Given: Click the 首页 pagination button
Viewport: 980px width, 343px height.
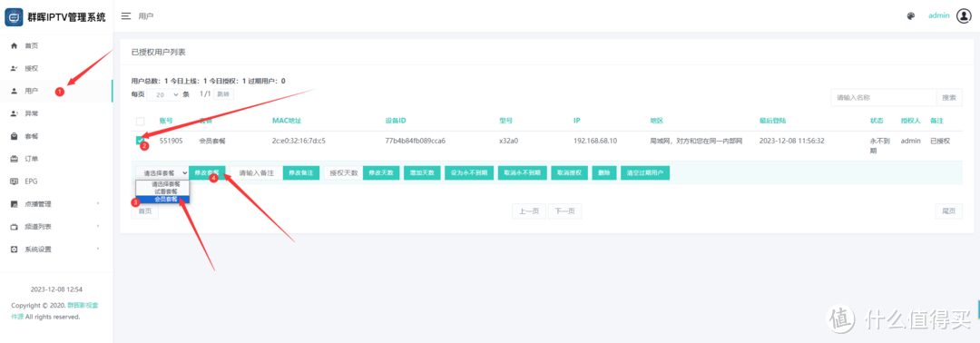Looking at the screenshot, I should (x=145, y=211).
